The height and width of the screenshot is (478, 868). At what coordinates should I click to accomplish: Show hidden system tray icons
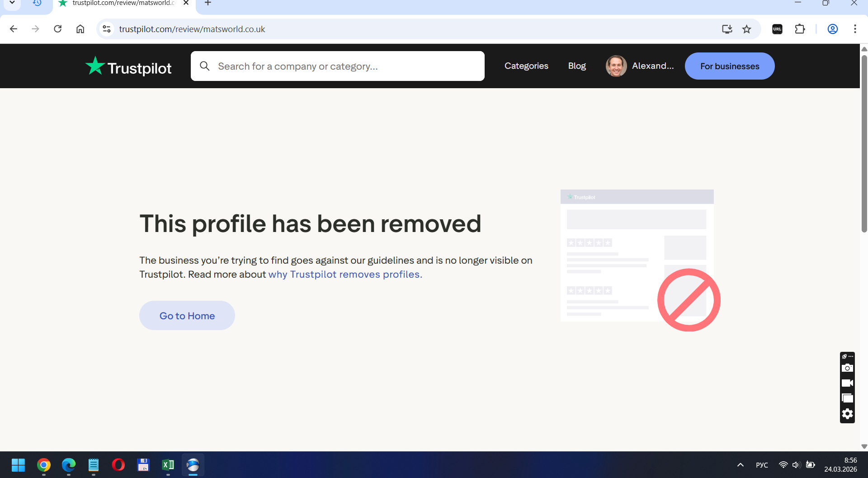[741, 465]
